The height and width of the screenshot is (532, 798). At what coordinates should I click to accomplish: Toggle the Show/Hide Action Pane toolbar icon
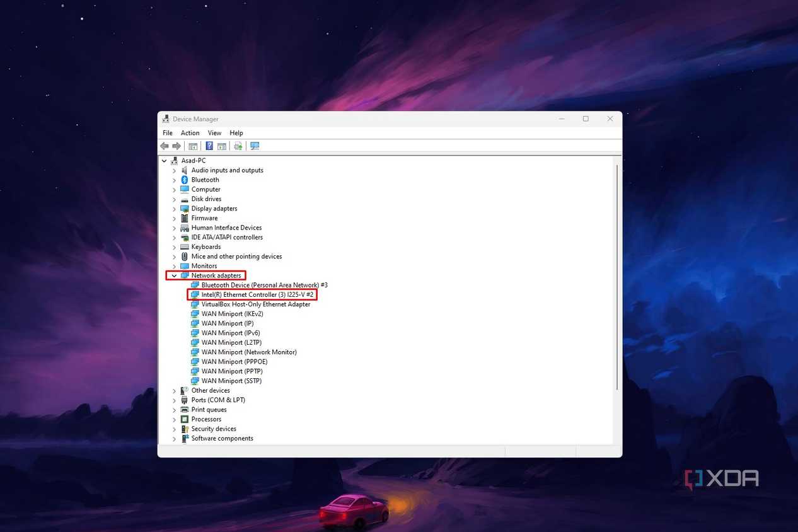point(222,146)
